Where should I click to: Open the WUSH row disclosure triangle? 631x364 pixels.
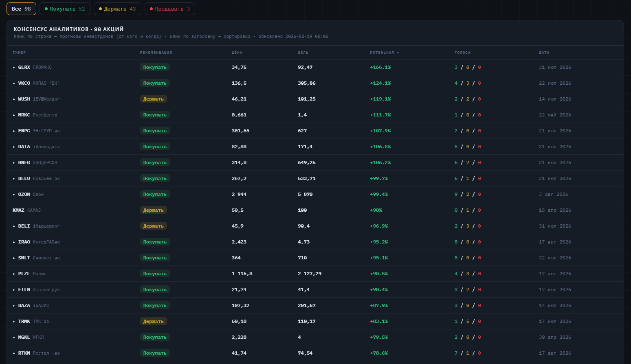point(14,99)
